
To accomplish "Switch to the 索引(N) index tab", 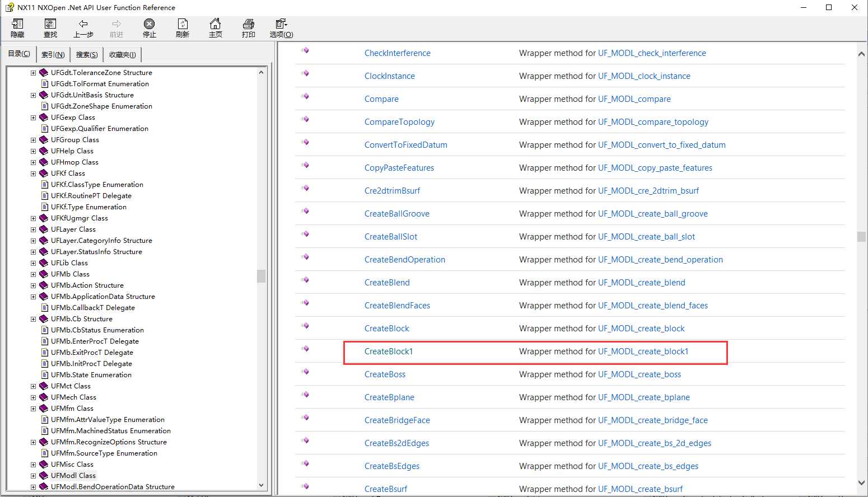I will coord(53,54).
